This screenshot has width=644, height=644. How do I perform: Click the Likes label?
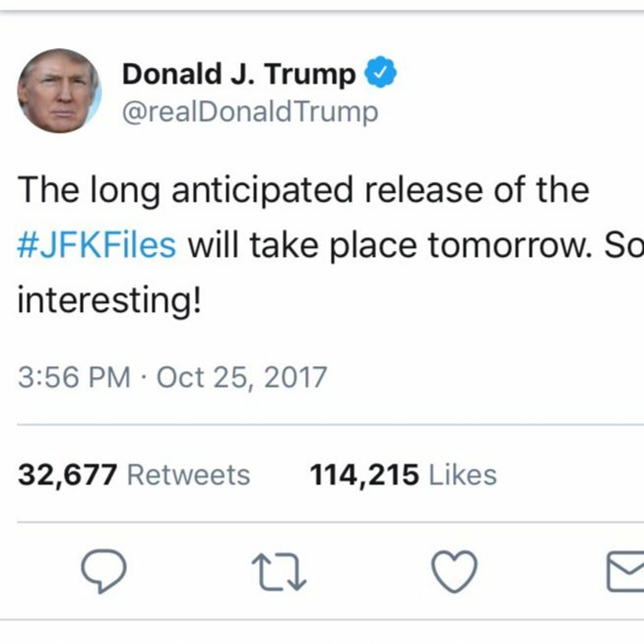click(x=462, y=475)
